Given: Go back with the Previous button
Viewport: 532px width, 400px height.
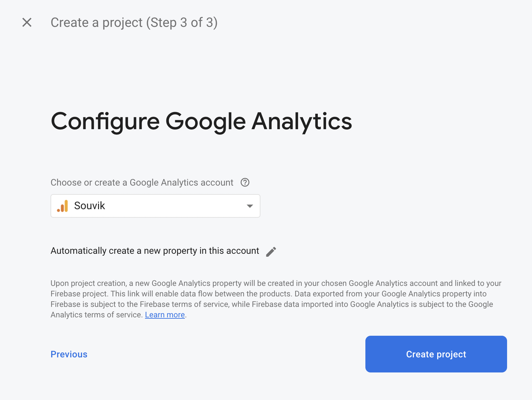Looking at the screenshot, I should (69, 354).
